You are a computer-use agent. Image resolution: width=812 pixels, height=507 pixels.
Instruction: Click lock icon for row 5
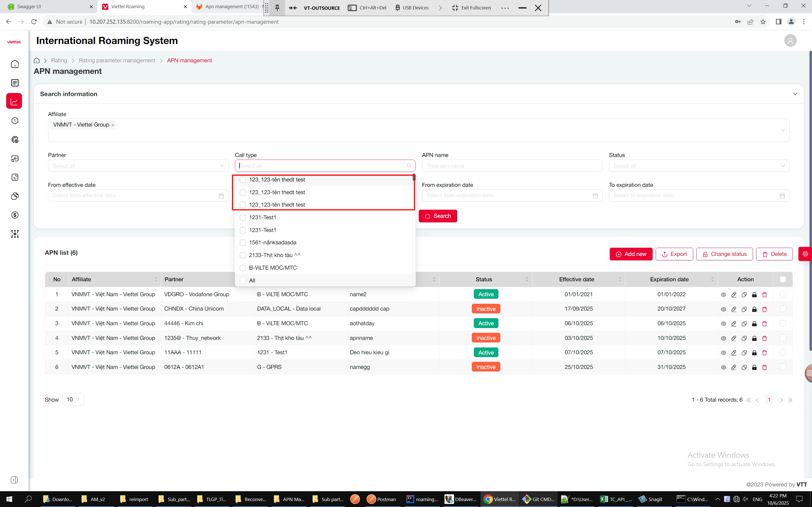pos(754,353)
